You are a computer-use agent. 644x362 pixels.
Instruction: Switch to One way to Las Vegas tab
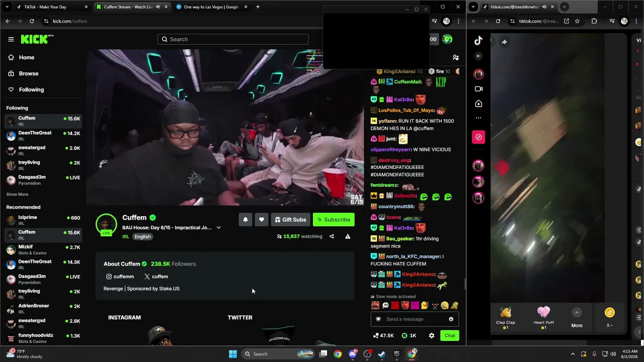click(x=211, y=7)
